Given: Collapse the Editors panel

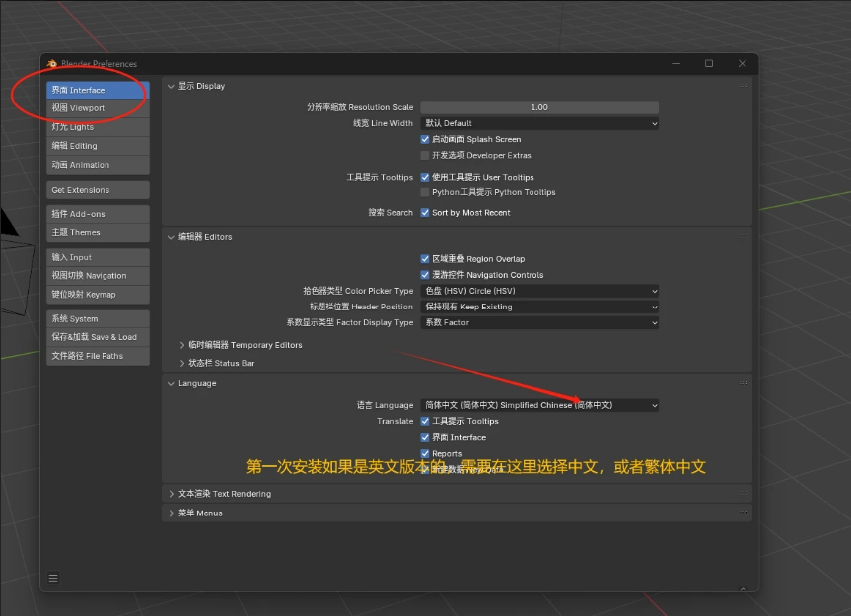Looking at the screenshot, I should pyautogui.click(x=171, y=237).
